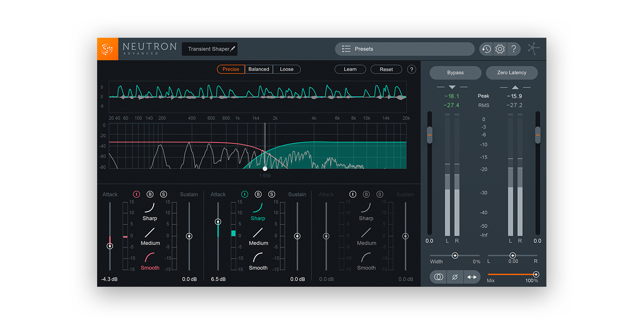Select Sharp curve icon in third band
This screenshot has height=323, width=644.
pos(366,208)
